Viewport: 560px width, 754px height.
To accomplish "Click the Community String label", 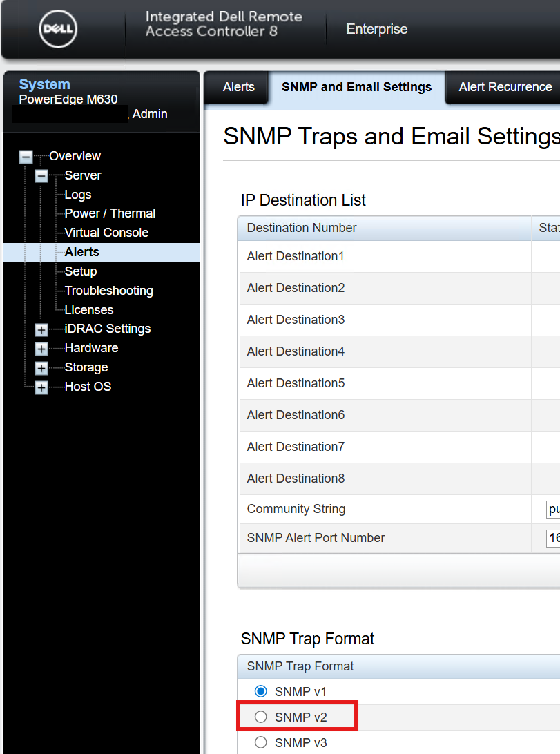I will click(x=296, y=510).
